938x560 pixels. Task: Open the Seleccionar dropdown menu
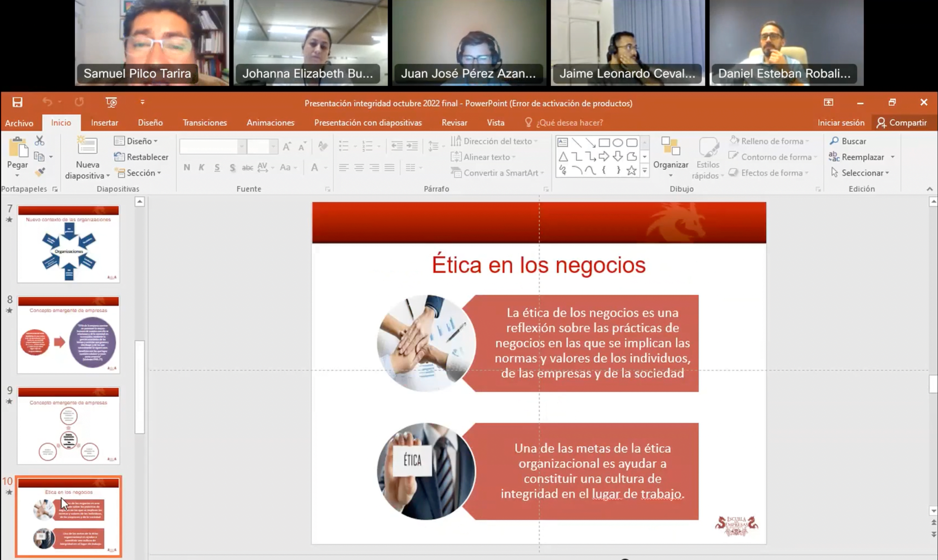click(x=862, y=173)
